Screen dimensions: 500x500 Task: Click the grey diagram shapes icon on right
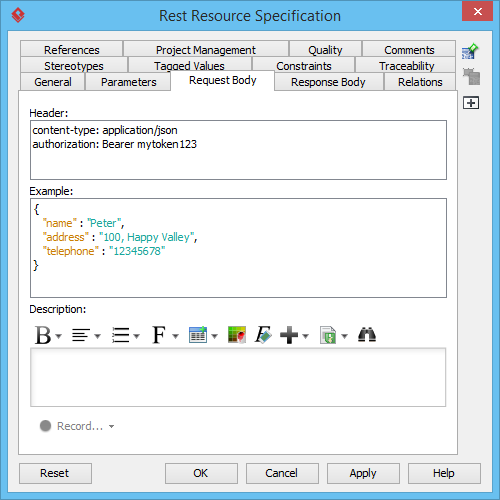coord(471,77)
